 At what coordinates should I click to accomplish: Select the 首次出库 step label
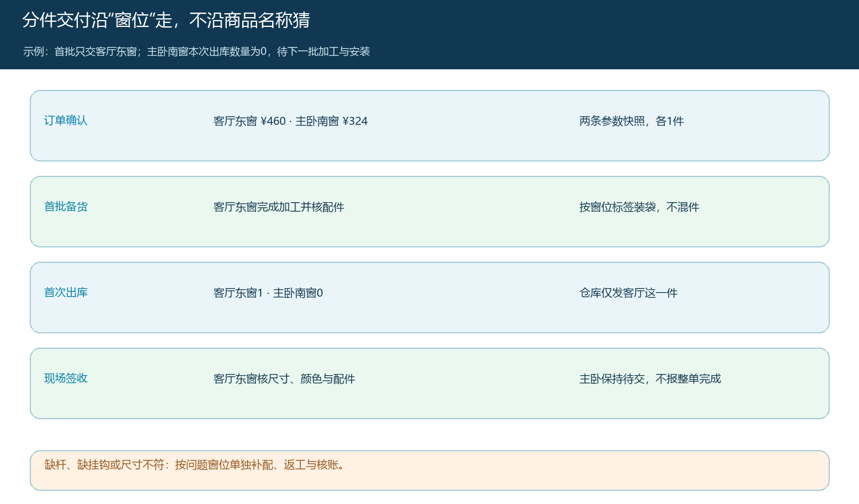click(66, 293)
